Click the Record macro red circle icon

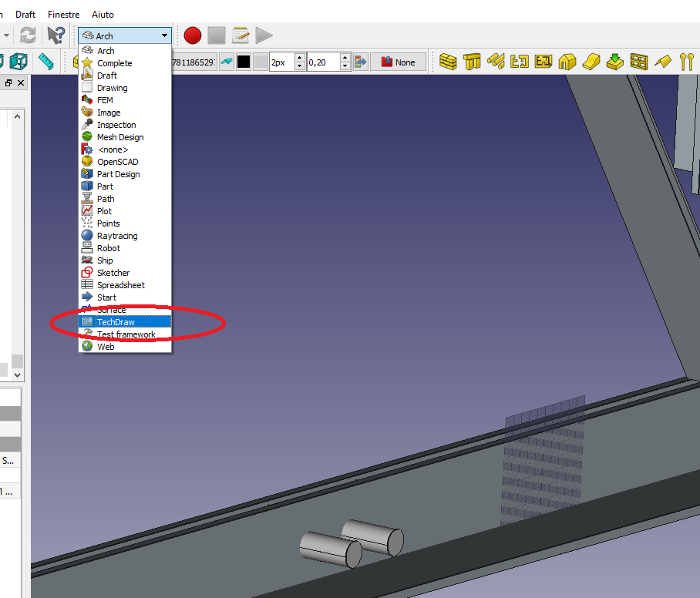[193, 35]
